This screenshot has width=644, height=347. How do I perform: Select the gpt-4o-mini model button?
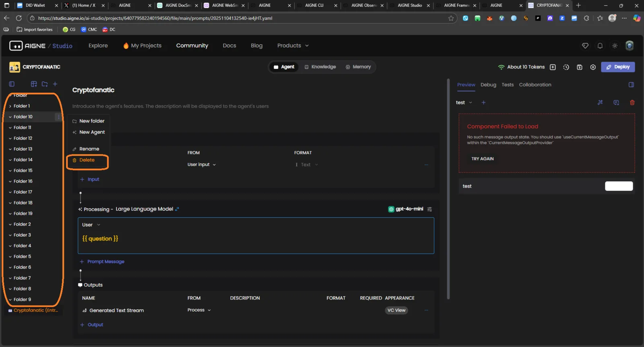[x=406, y=209]
